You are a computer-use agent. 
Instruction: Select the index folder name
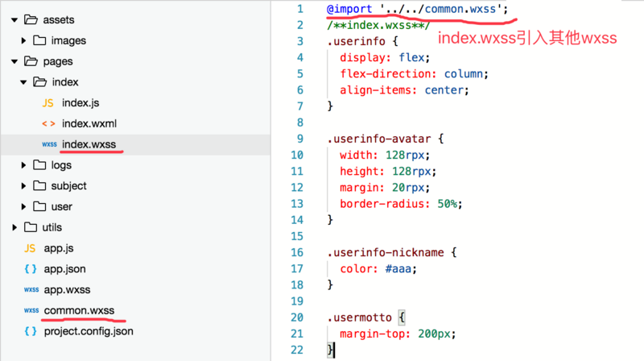tap(65, 82)
